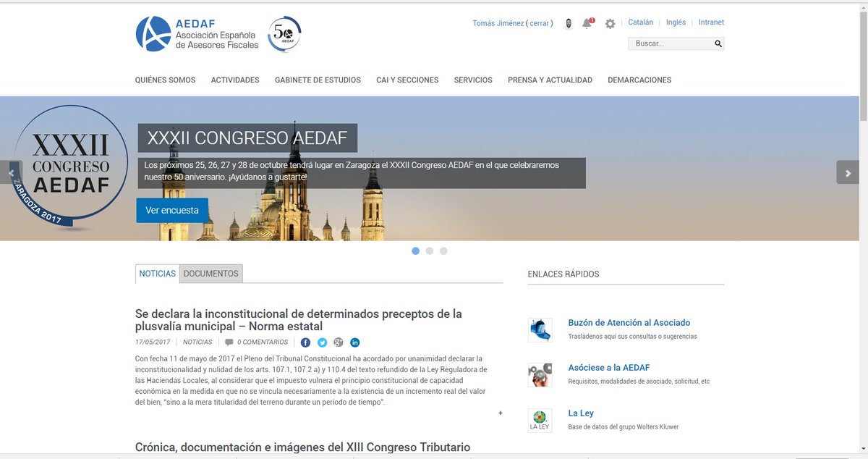Viewport: 868px width, 459px height.
Task: Open the plusvalía municipal article headline
Action: [298, 320]
